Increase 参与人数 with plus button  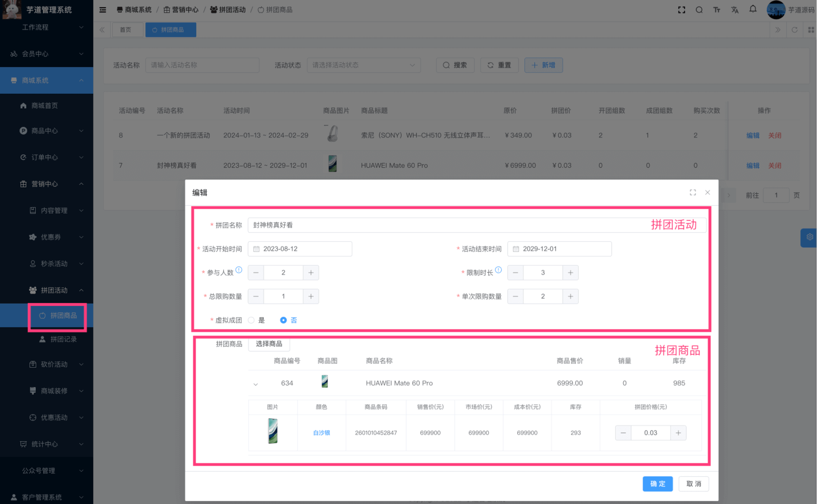click(x=311, y=273)
